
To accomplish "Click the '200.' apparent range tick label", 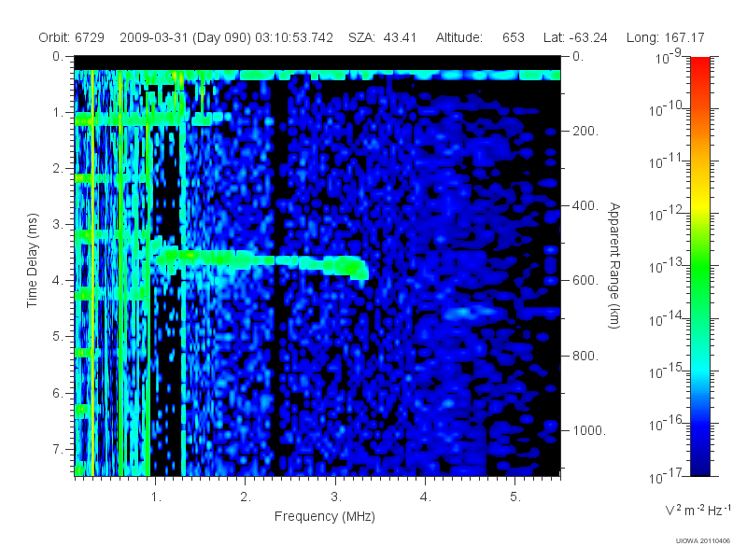I will 585,131.
